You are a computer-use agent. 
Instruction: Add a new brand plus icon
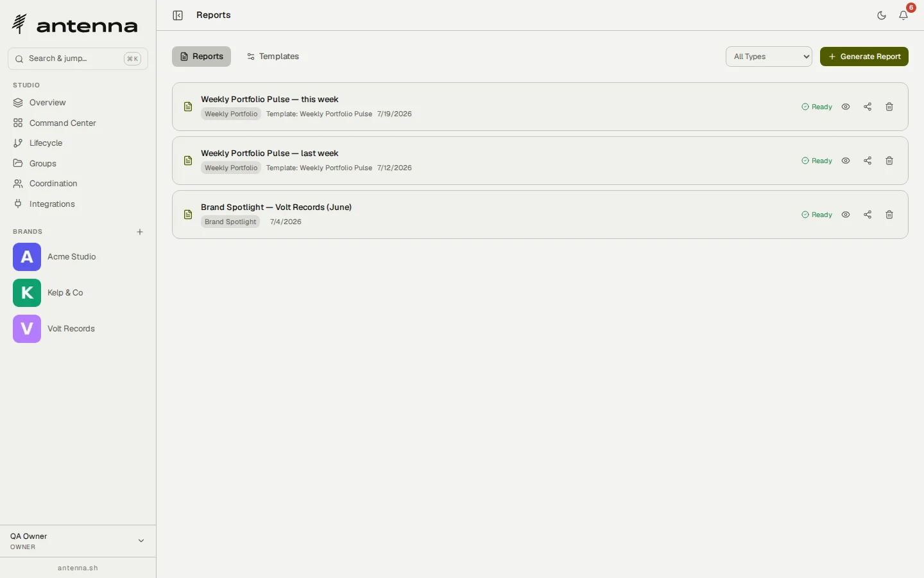pyautogui.click(x=140, y=232)
